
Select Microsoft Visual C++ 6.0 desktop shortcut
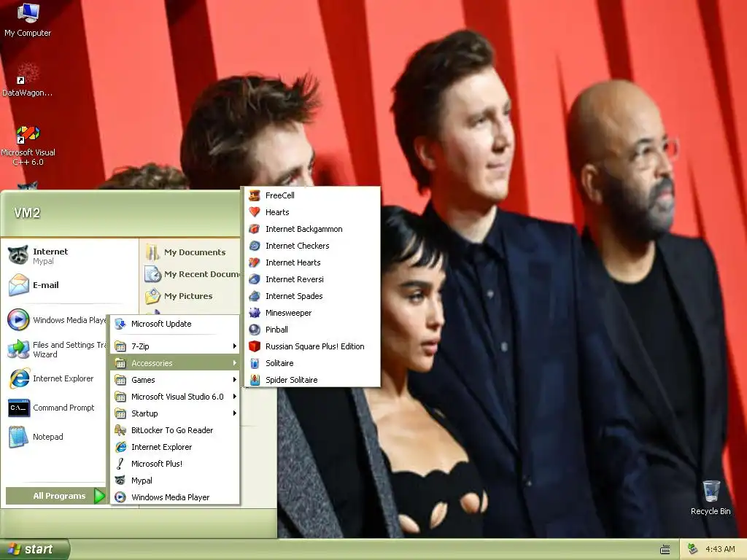(28, 145)
